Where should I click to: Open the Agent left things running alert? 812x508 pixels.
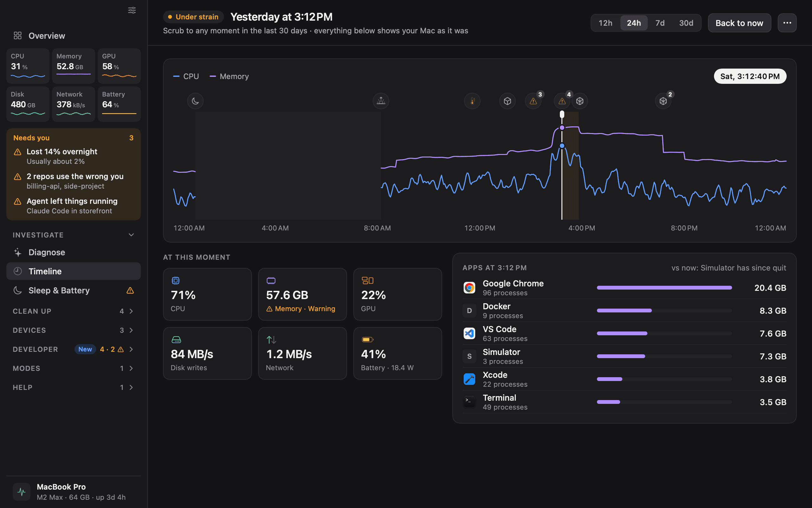coord(74,206)
